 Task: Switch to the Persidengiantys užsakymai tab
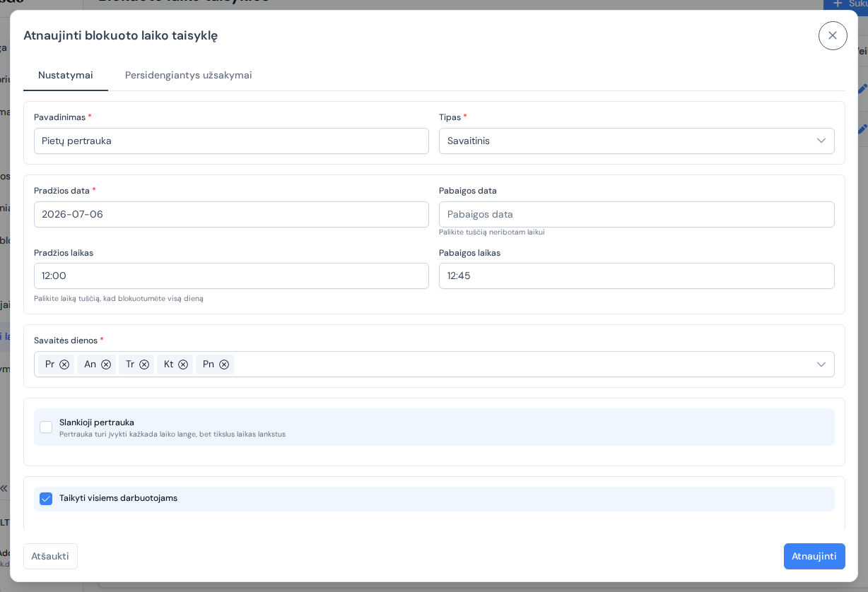click(x=189, y=75)
